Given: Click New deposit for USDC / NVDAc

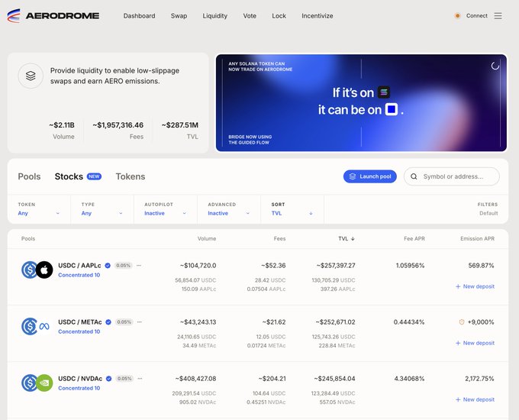Looking at the screenshot, I should tap(475, 400).
